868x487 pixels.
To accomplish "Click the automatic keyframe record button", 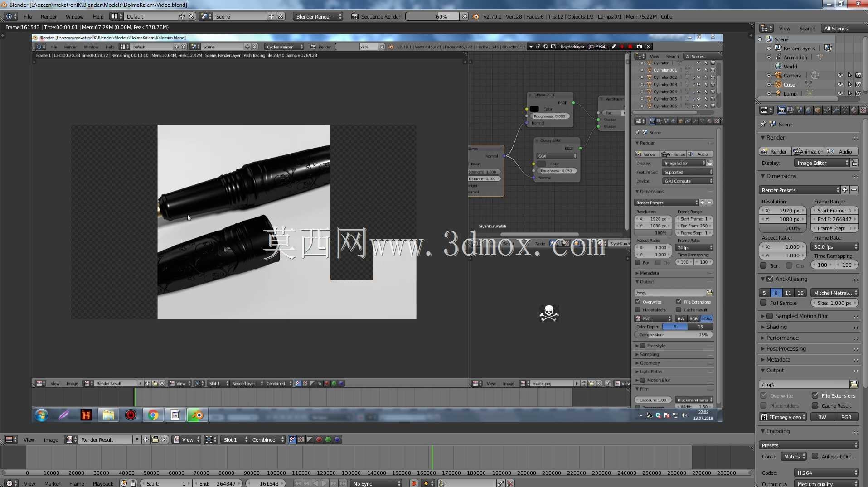I will coord(413,483).
